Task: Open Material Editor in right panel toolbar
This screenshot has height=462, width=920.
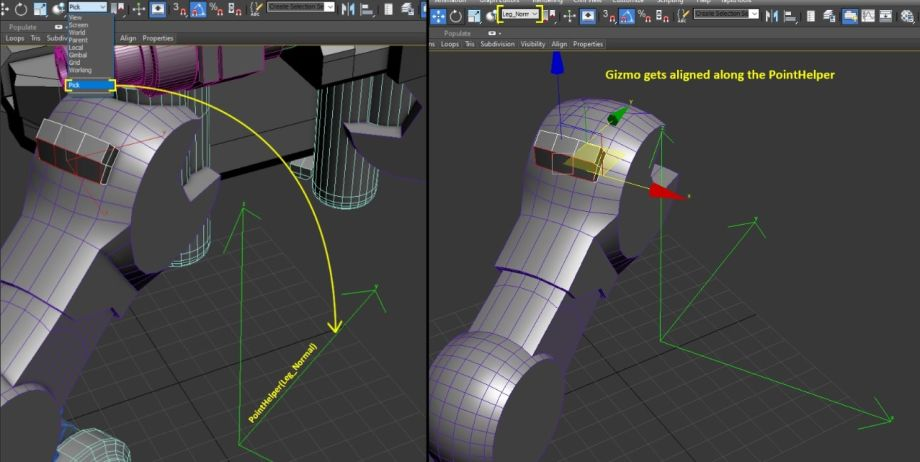Action: [907, 16]
